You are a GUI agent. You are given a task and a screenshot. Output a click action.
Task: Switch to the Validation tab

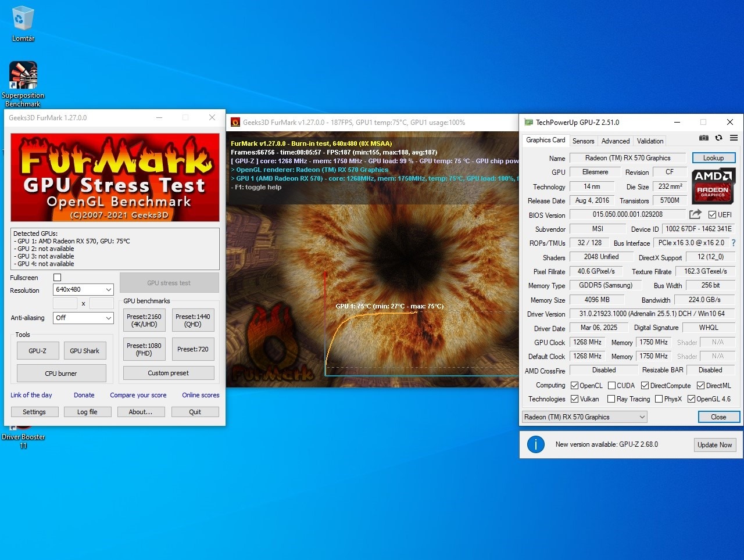point(650,141)
